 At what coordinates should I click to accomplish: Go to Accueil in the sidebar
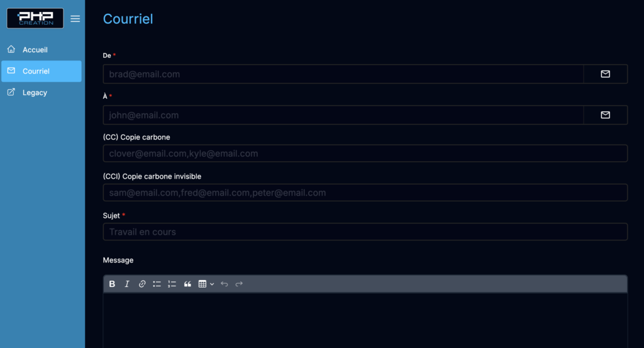pyautogui.click(x=35, y=50)
